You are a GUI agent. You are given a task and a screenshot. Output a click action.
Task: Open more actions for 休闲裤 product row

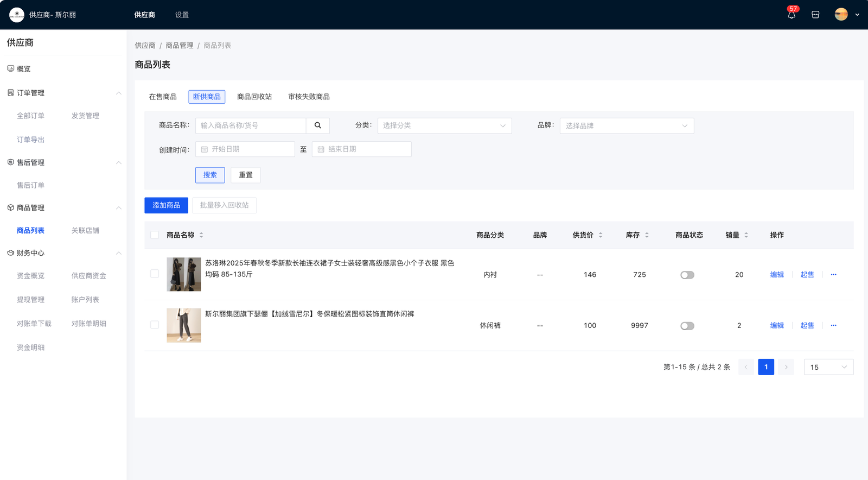coord(833,326)
